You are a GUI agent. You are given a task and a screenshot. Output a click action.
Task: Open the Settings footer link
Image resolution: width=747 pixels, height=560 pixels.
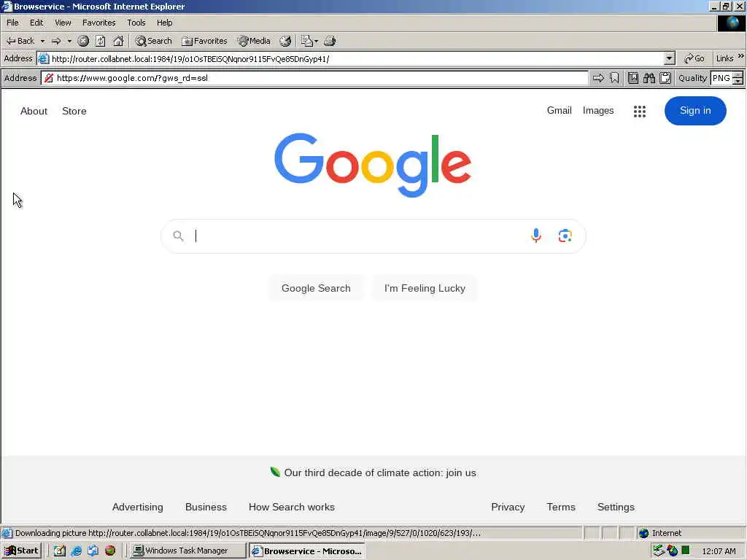point(616,507)
